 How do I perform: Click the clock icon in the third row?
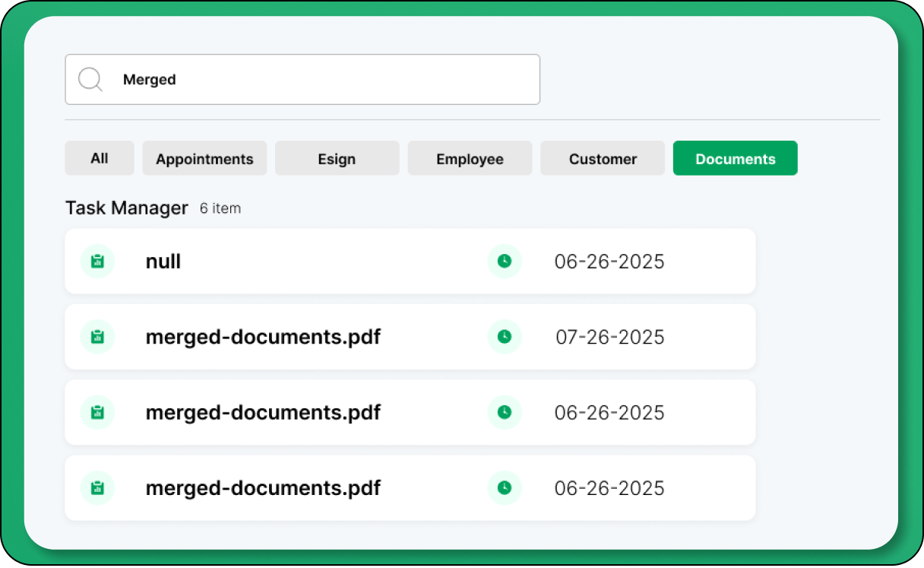(505, 412)
